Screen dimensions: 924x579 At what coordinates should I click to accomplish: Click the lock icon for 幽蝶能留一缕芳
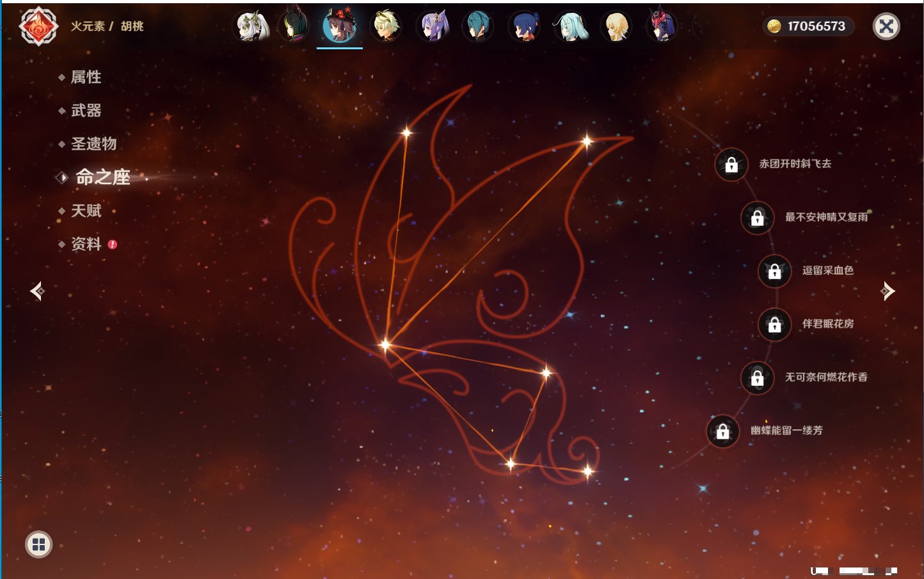coord(723,431)
